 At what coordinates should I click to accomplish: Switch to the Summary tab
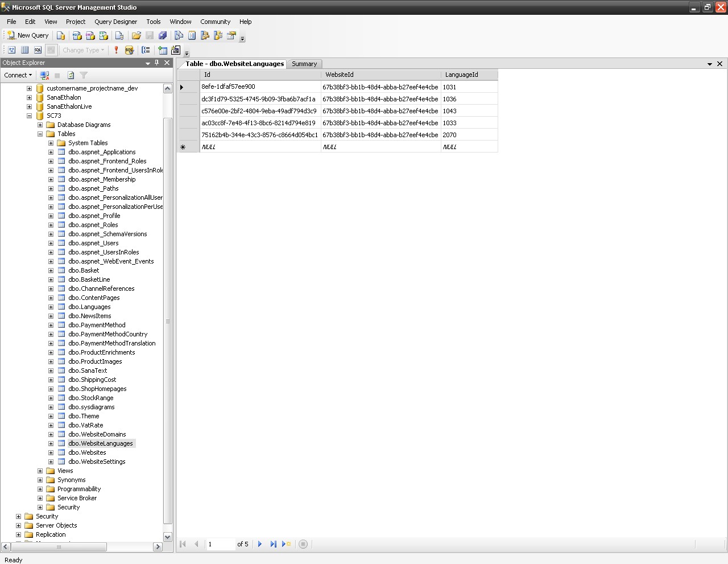304,64
